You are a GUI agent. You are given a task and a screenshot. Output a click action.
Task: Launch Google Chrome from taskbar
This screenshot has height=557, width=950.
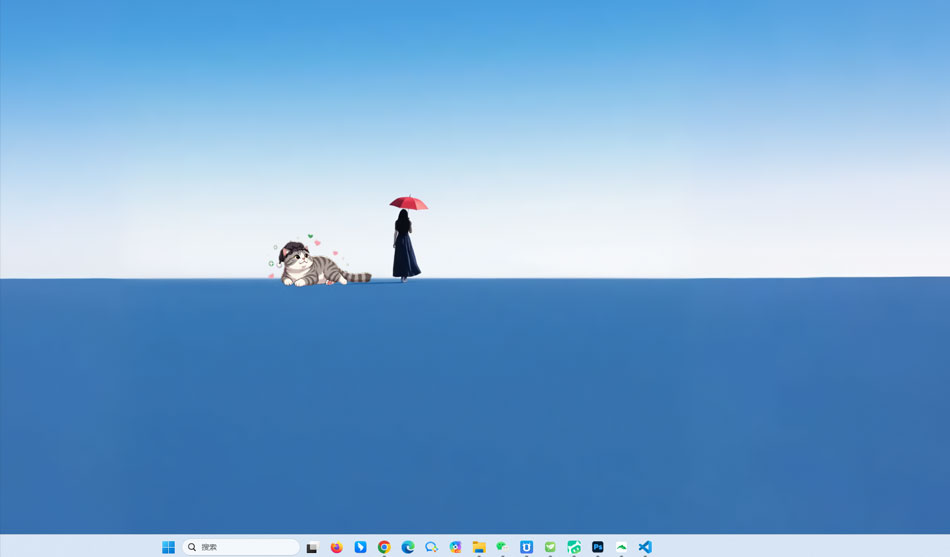pyautogui.click(x=384, y=547)
